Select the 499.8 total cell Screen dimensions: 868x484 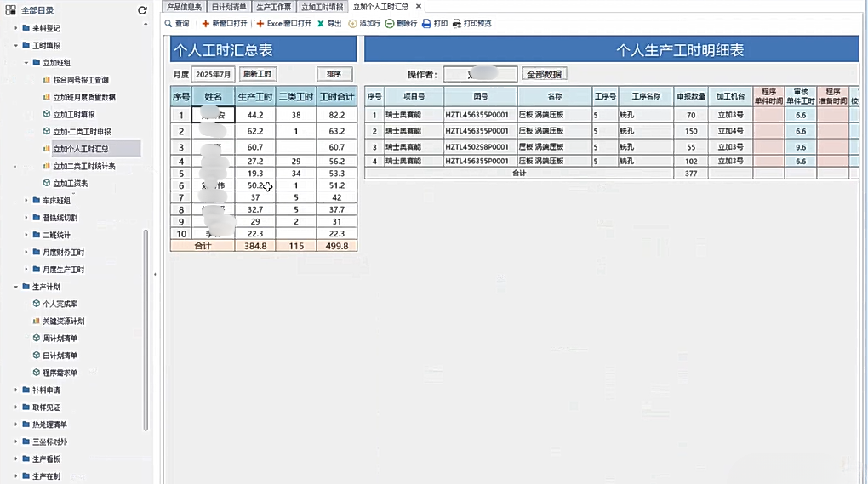point(337,246)
